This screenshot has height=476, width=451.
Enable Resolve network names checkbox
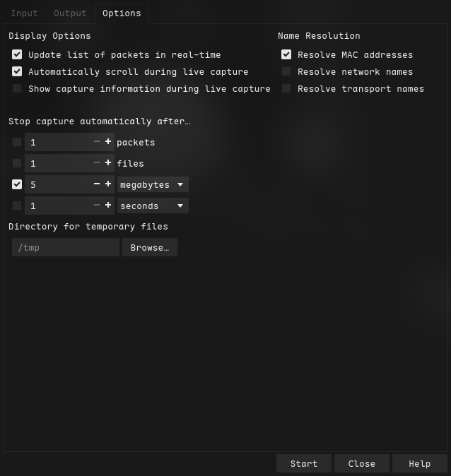(x=286, y=71)
